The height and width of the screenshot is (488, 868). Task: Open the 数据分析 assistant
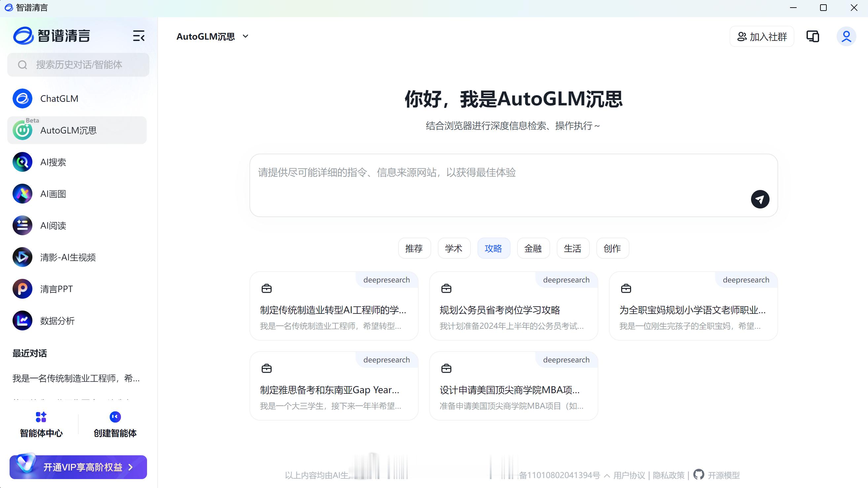click(77, 320)
